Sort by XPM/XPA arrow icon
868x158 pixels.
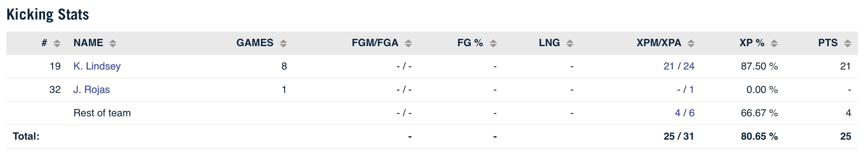coord(691,43)
